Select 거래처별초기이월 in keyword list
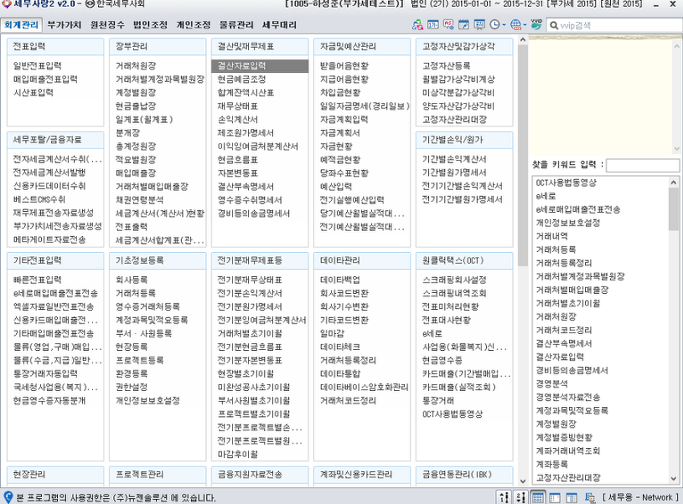This screenshot has height=504, width=683. click(x=568, y=304)
